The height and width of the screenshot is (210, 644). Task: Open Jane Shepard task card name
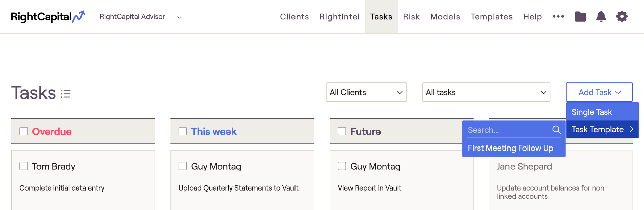525,166
